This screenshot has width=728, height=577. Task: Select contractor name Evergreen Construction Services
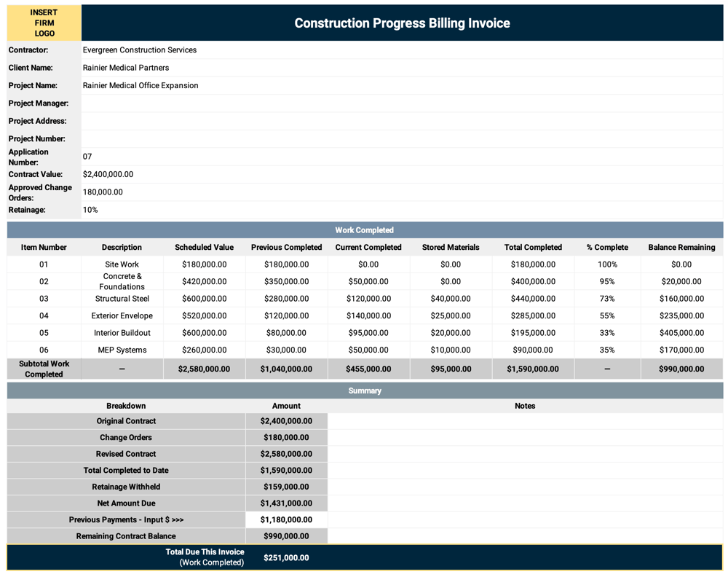pyautogui.click(x=139, y=50)
